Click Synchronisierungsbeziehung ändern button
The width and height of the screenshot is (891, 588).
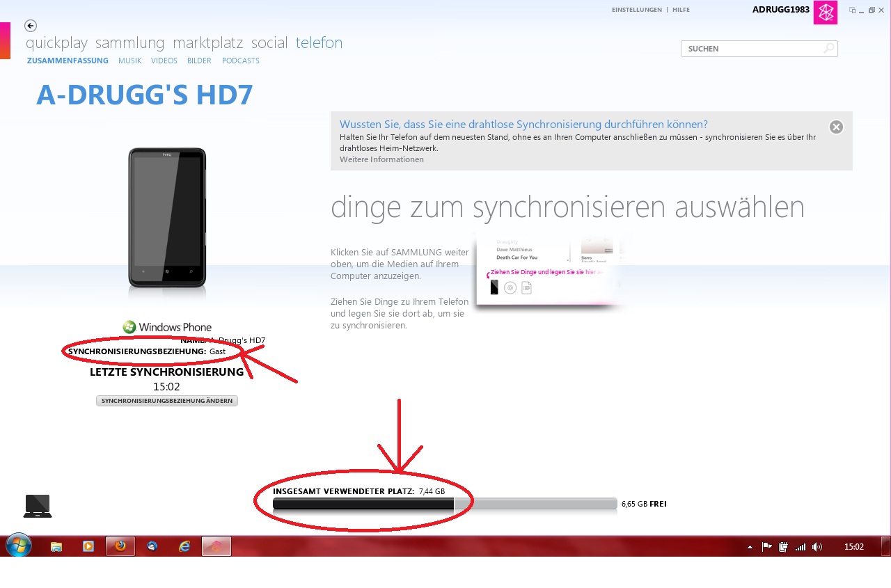(167, 401)
